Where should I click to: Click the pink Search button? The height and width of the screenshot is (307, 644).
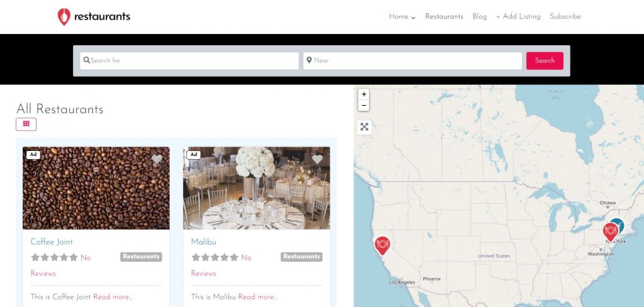545,60
